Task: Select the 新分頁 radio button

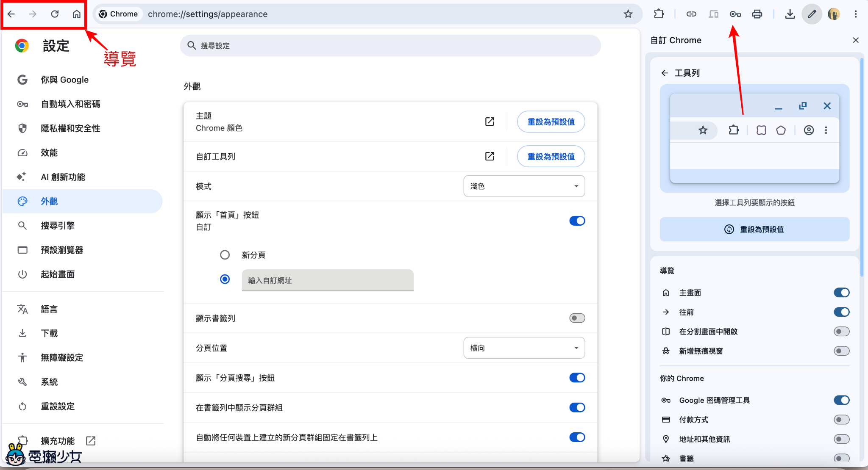Action: (x=225, y=254)
